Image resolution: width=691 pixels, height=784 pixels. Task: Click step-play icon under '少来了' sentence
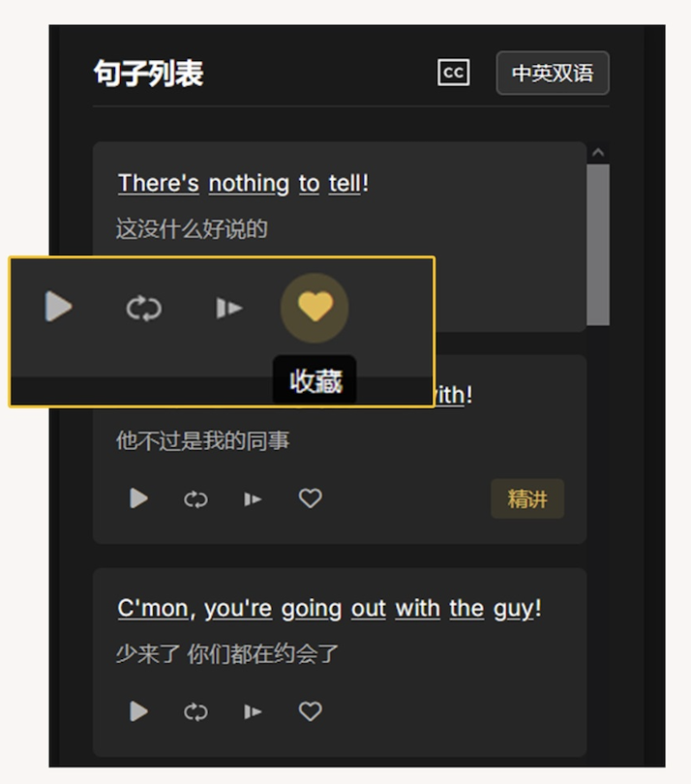coord(253,711)
